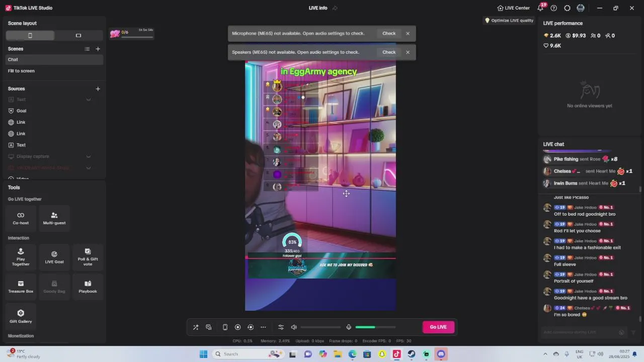The image size is (644, 362).
Task: Click the 0/6 gift goal widget
Action: pyautogui.click(x=131, y=34)
